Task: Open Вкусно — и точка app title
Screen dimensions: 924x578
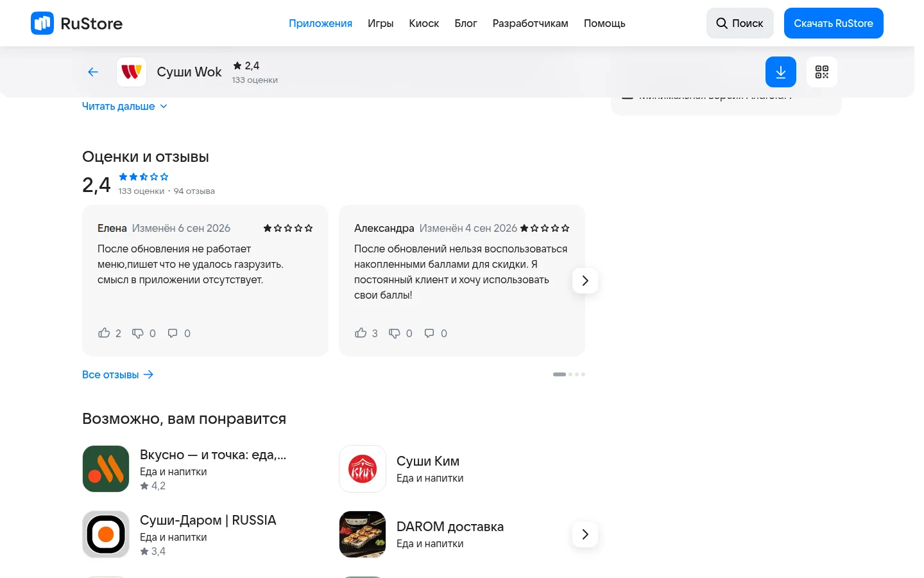Action: click(213, 455)
